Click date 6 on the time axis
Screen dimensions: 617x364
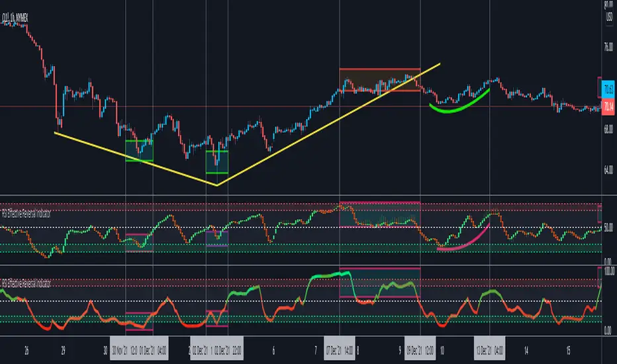click(x=273, y=350)
